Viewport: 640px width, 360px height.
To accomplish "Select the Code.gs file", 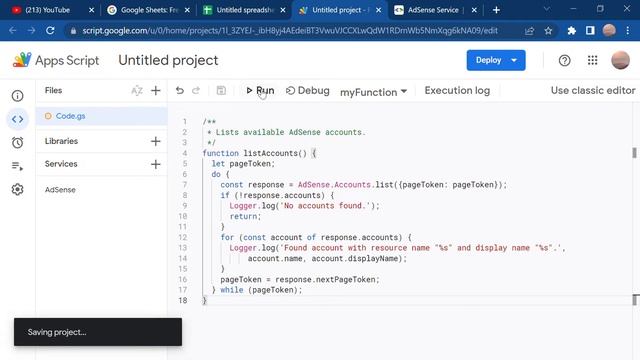I will click(102, 116).
